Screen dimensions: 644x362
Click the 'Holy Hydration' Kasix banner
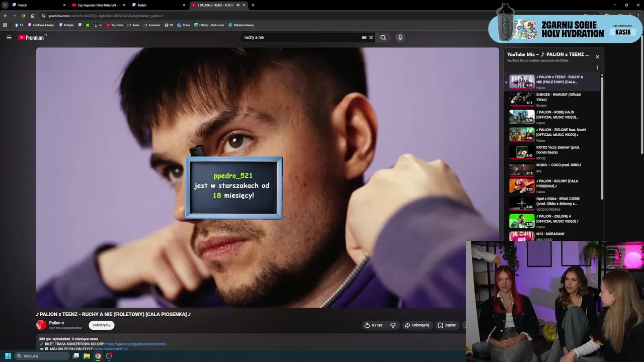click(x=566, y=28)
